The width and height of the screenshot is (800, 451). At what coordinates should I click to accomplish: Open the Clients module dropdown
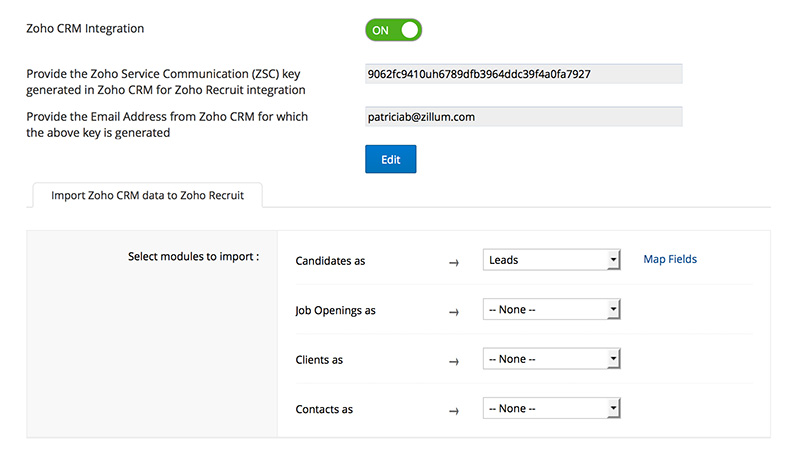coord(552,359)
